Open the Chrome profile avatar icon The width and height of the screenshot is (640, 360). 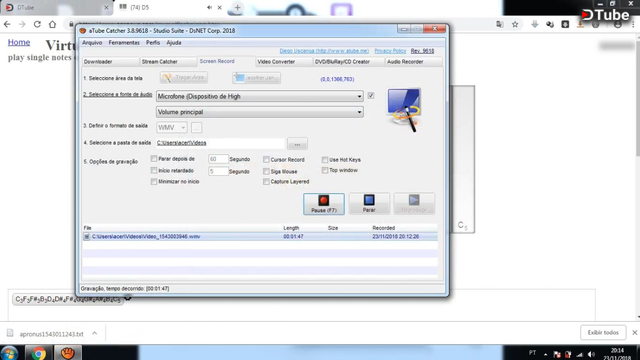(618, 25)
